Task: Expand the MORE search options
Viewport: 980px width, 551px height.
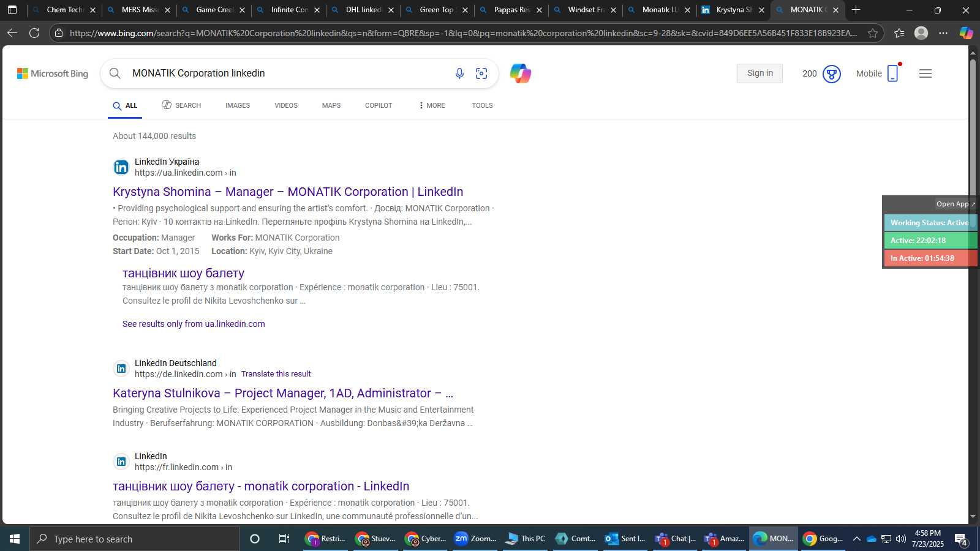Action: pos(432,105)
